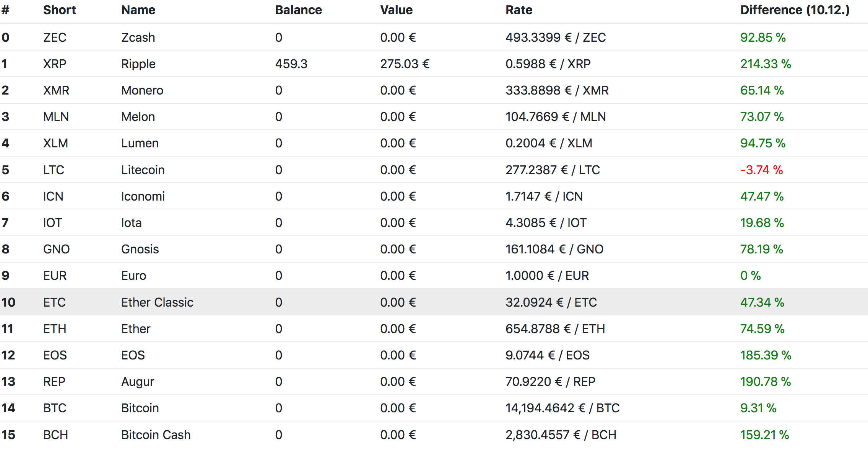Select the ETH short code cell
The width and height of the screenshot is (868, 454).
tap(55, 329)
